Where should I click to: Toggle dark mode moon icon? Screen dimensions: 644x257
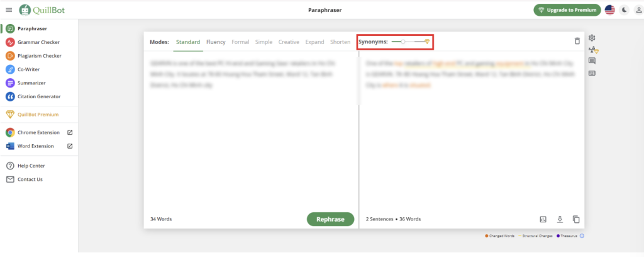[625, 10]
